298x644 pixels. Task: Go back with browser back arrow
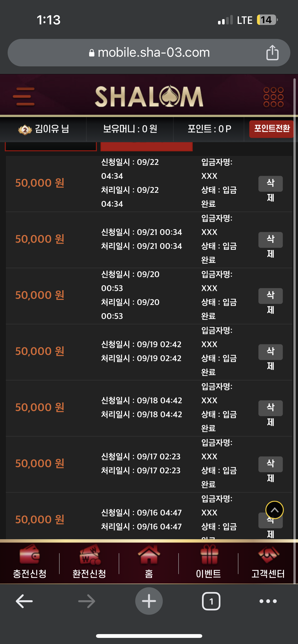24,601
